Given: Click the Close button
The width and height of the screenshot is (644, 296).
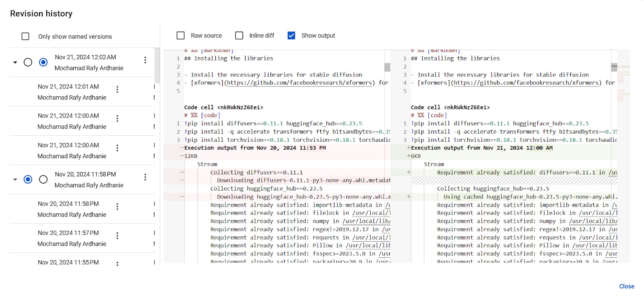Looking at the screenshot, I should (626, 286).
